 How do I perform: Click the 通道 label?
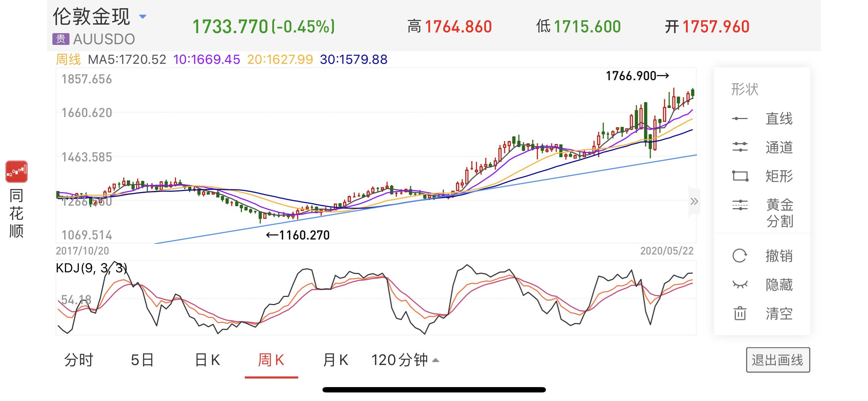[x=779, y=147]
